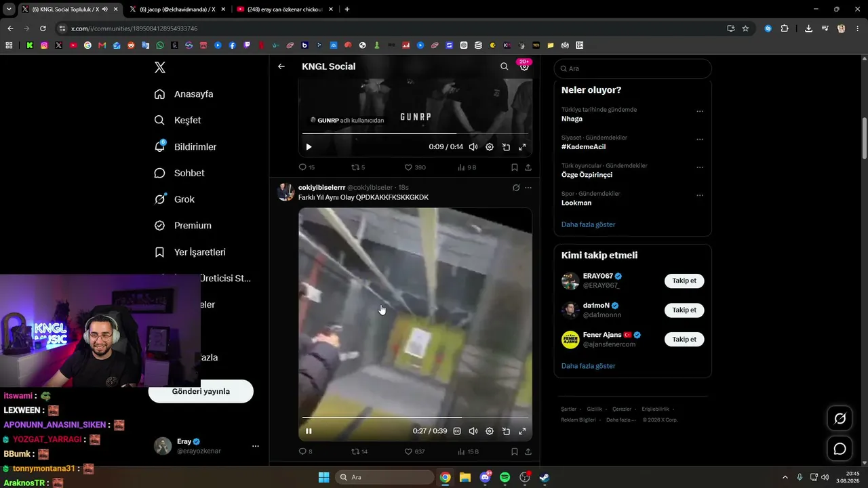Fullscreen the GUNRP video
Screen dimensions: 868x488
click(x=522, y=147)
